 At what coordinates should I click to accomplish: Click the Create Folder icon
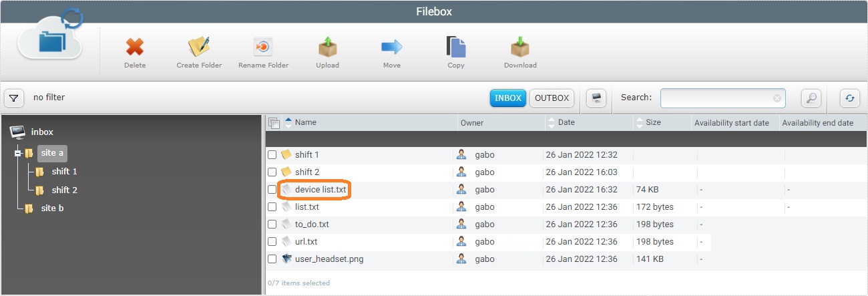coord(199,47)
